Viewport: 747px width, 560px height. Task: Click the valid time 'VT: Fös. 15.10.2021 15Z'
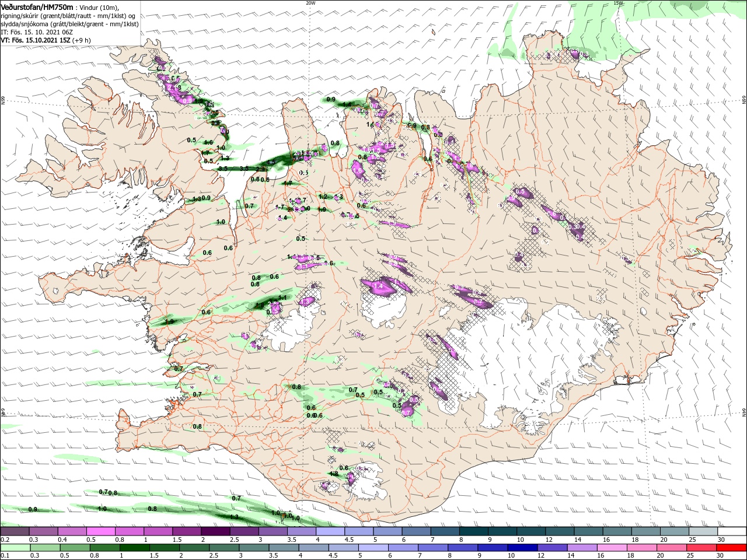coord(36,40)
